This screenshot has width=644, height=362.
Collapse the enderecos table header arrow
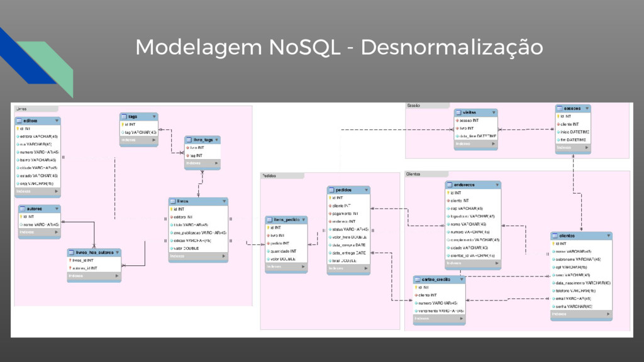497,185
